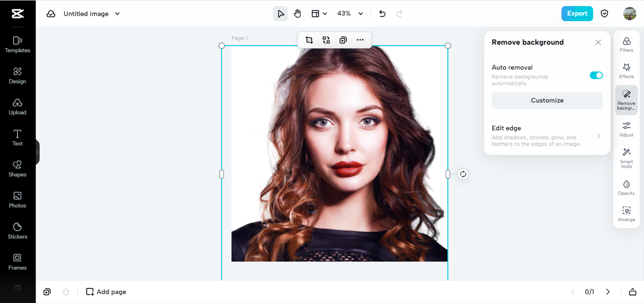This screenshot has width=644, height=303.
Task: Open the Templates panel
Action: [18, 44]
